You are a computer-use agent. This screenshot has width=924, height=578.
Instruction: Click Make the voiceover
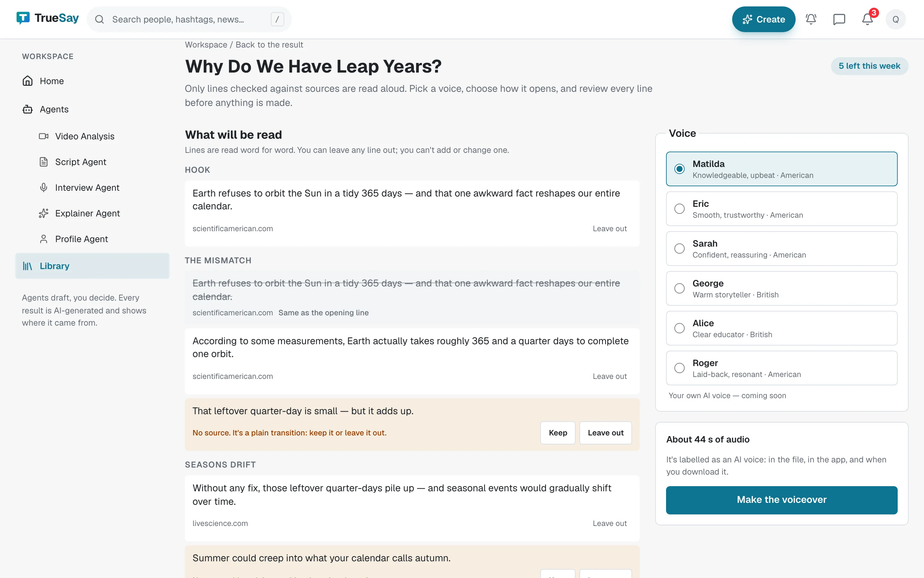[x=782, y=500]
